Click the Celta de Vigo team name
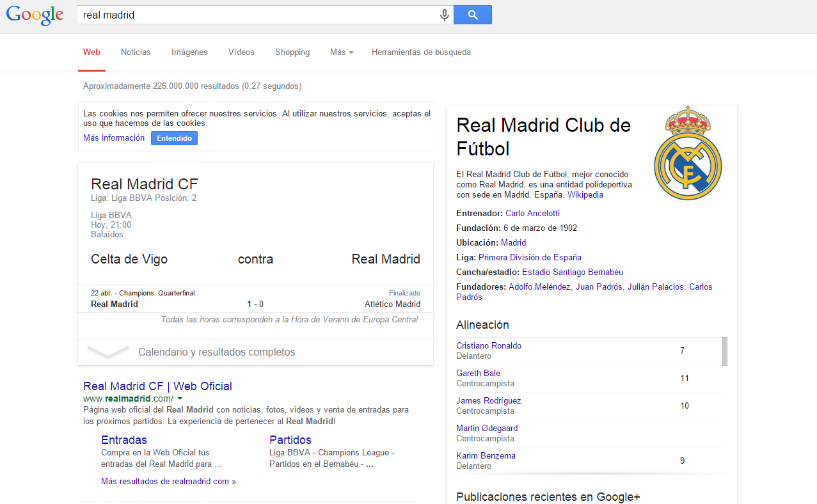The image size is (817, 504). point(129,259)
